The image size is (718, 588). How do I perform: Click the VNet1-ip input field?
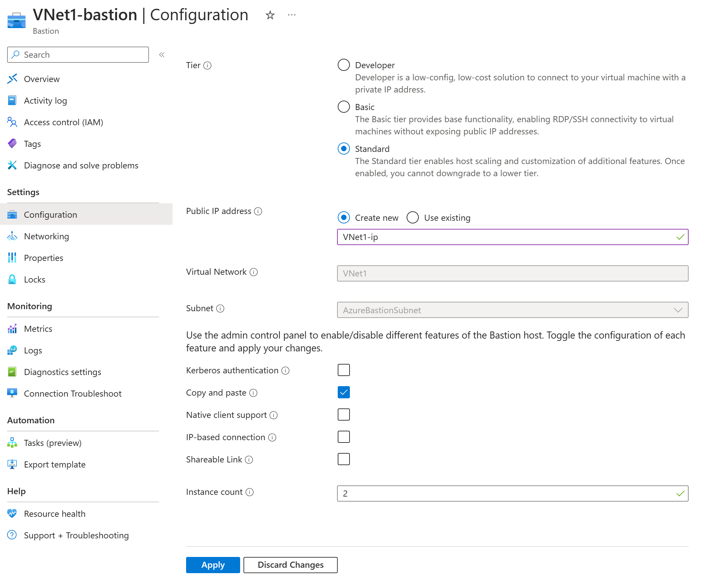512,237
